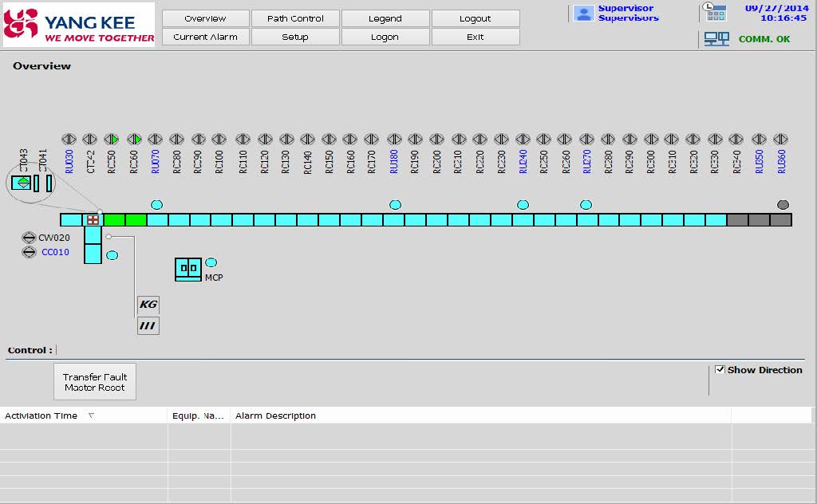Image resolution: width=817 pixels, height=504 pixels.
Task: Uncheck the Show Direction checkbox
Action: [x=720, y=370]
